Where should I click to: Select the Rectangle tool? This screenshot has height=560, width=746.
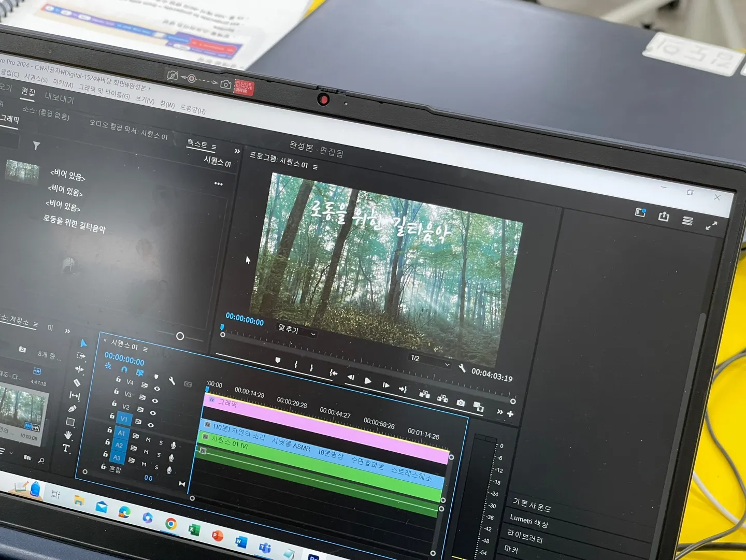pos(70,422)
